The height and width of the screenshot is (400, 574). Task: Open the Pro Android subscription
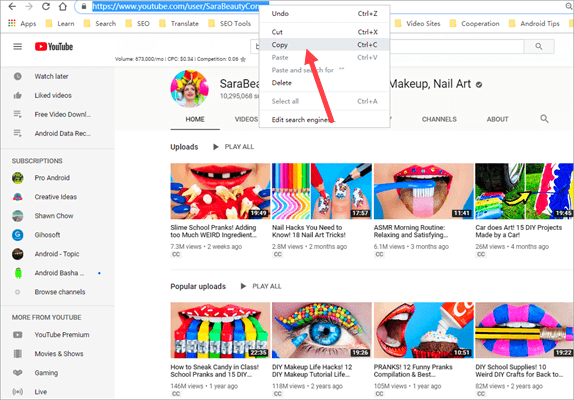pos(52,177)
